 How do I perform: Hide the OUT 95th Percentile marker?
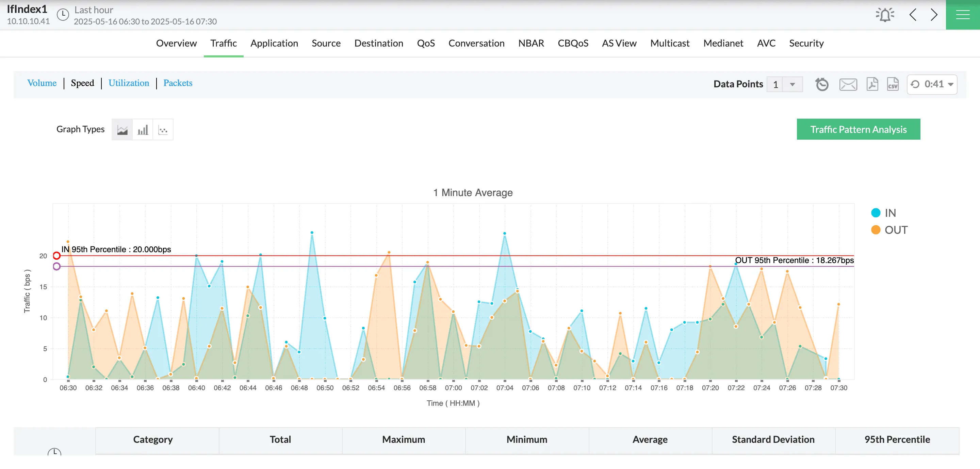(57, 266)
